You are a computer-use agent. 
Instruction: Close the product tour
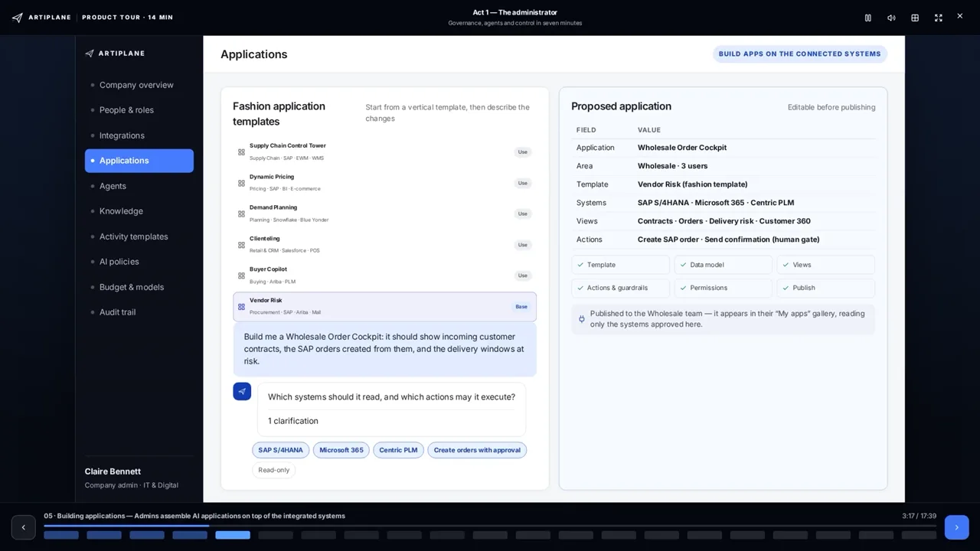pos(959,16)
